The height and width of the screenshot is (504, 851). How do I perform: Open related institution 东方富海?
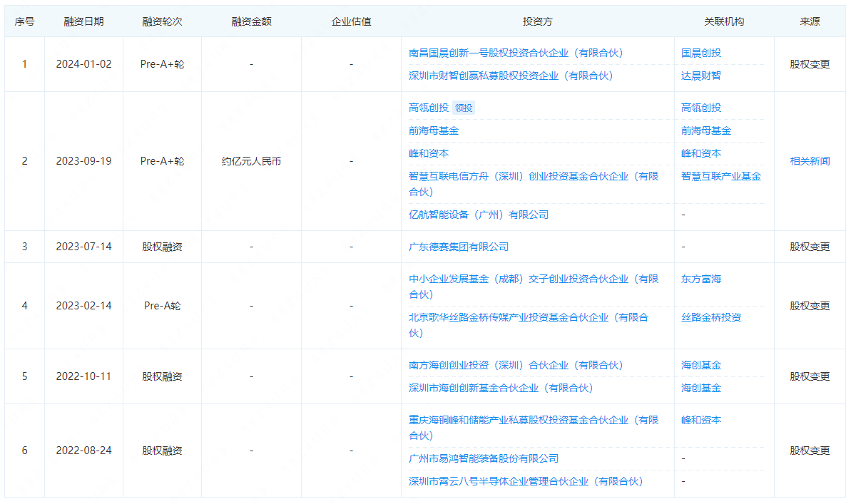(701, 278)
